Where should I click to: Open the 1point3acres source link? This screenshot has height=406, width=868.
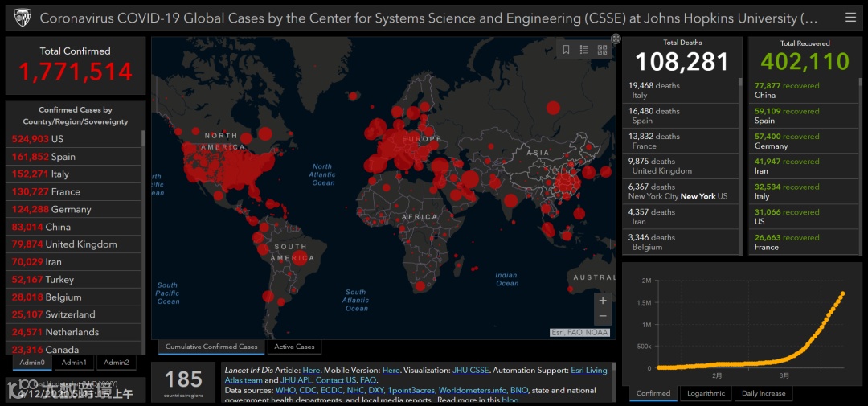[x=411, y=391]
